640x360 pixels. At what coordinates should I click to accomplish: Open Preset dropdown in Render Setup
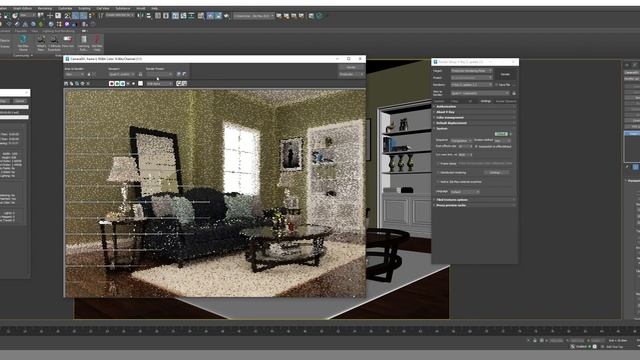[x=471, y=78]
